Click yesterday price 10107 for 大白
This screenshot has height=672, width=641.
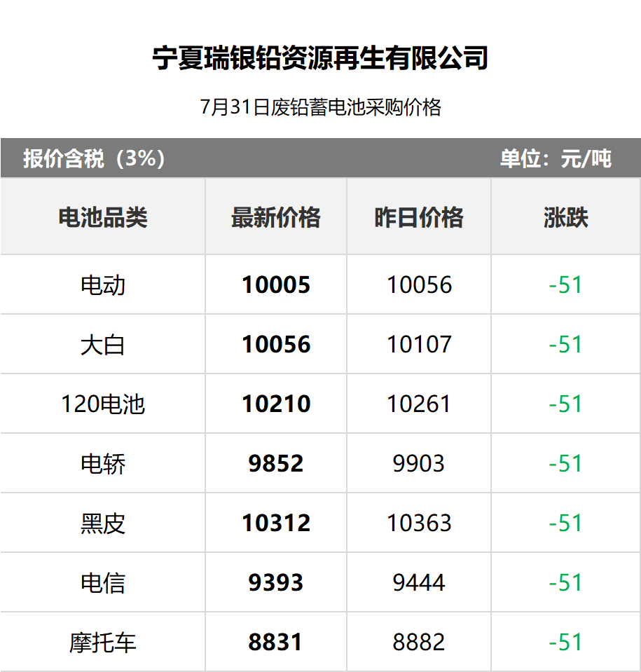(x=419, y=345)
